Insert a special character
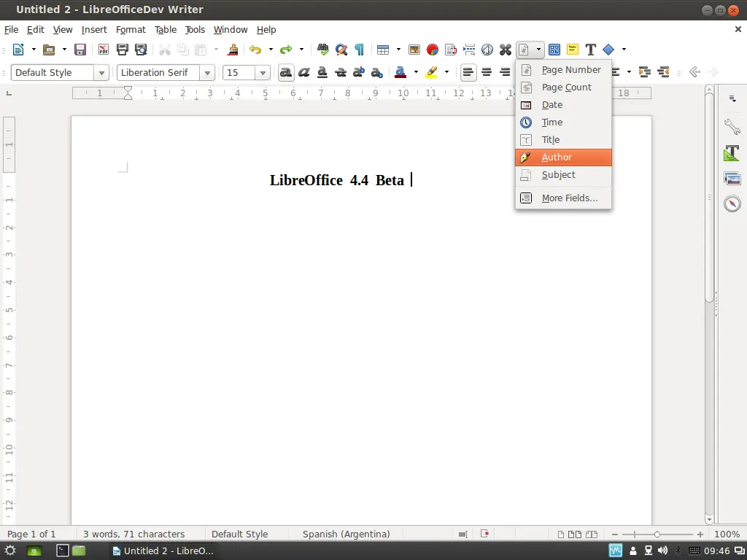This screenshot has width=747, height=560. (x=506, y=50)
